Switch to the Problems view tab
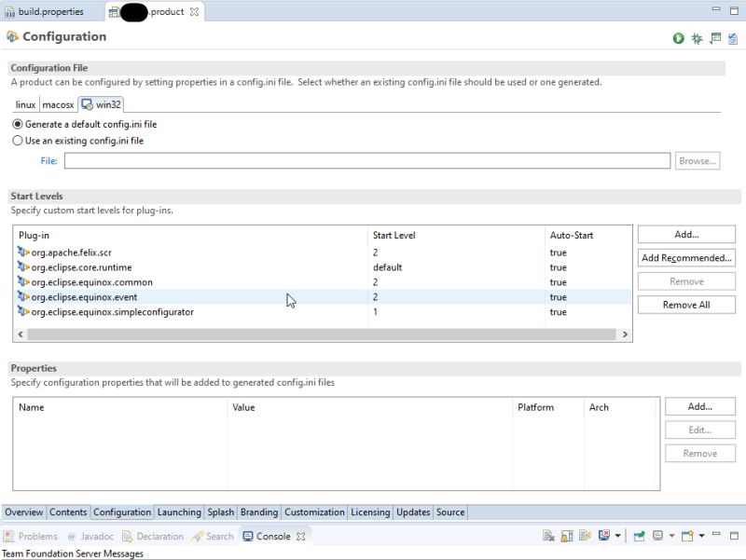Image resolution: width=746 pixels, height=560 pixels. (x=32, y=536)
